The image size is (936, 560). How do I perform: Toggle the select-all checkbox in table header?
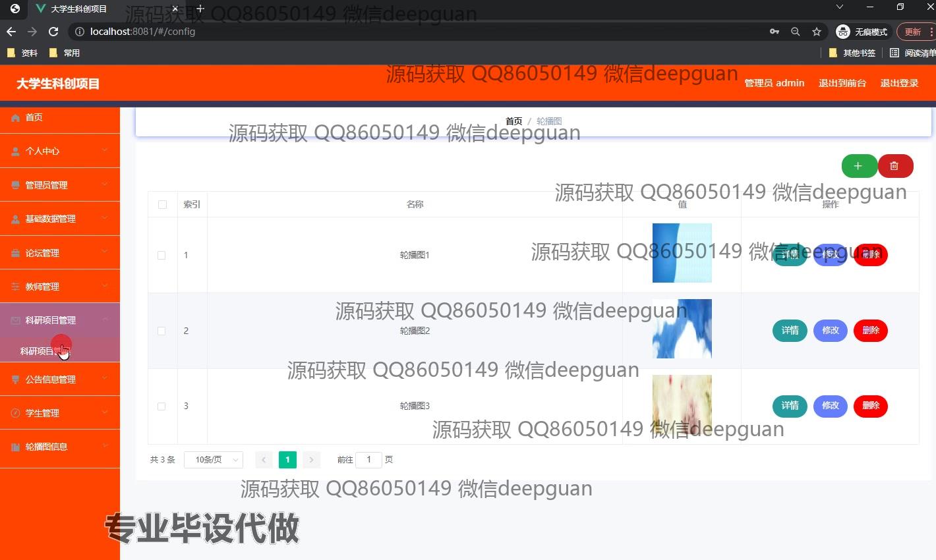162,204
